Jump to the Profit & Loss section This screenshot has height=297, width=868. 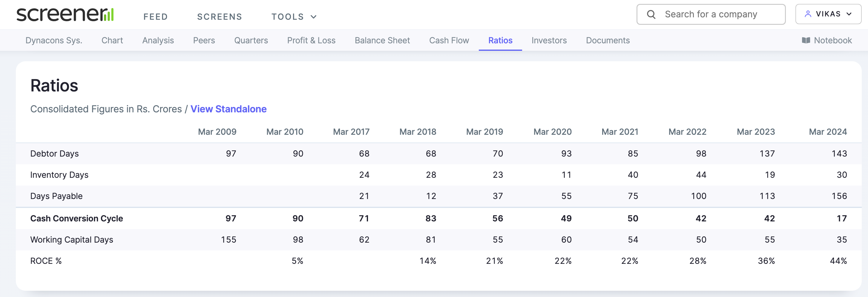click(311, 40)
